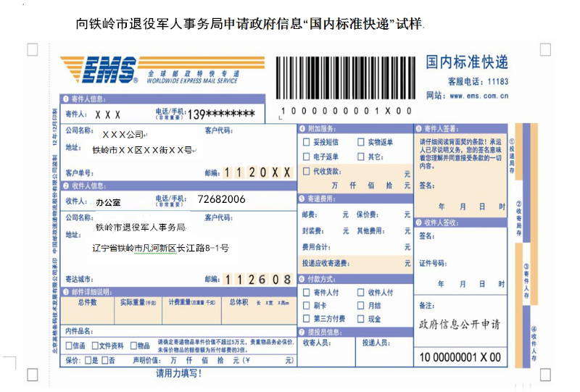Check the 文件资料 item type box
This screenshot has width=580, height=392.
point(94,346)
